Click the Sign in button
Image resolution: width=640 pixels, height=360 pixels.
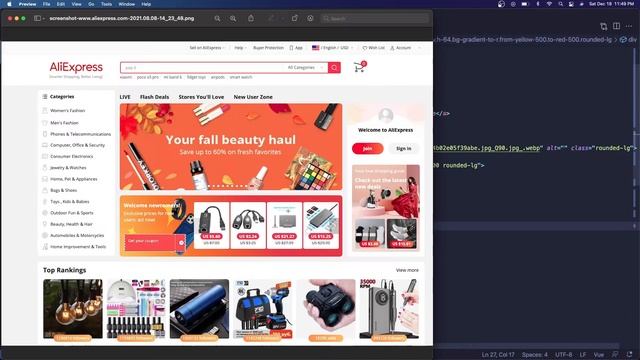point(404,149)
